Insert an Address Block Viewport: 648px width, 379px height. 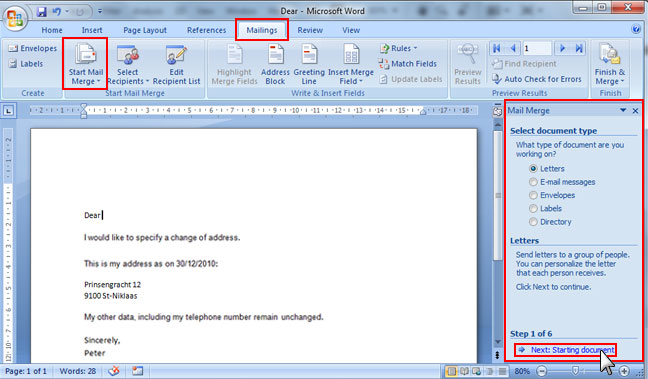tap(275, 64)
